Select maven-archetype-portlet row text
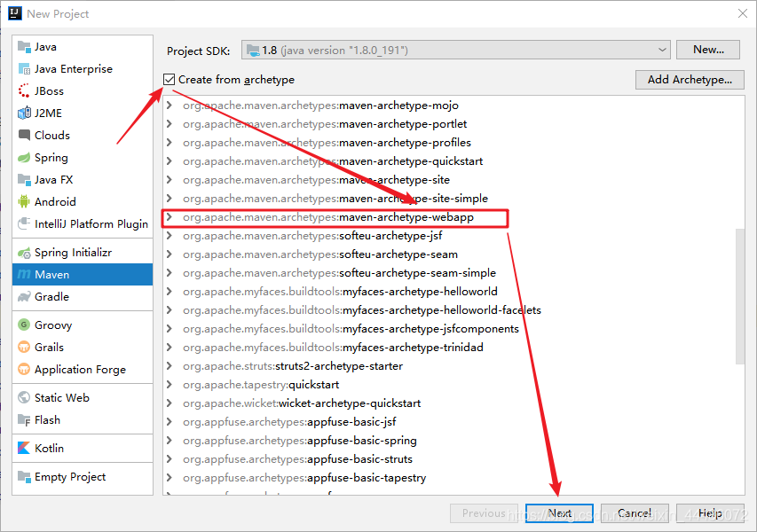Screen dimensions: 757x532 pyautogui.click(x=325, y=124)
